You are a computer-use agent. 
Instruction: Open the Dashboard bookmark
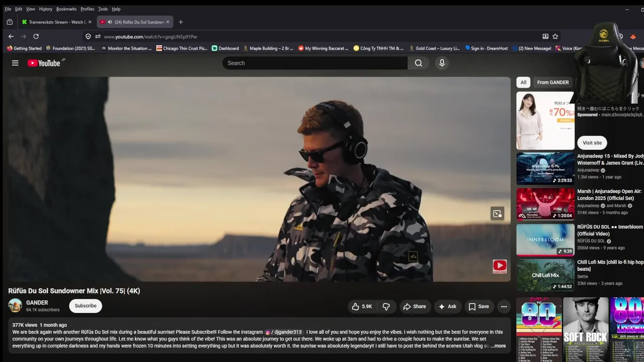(x=225, y=48)
